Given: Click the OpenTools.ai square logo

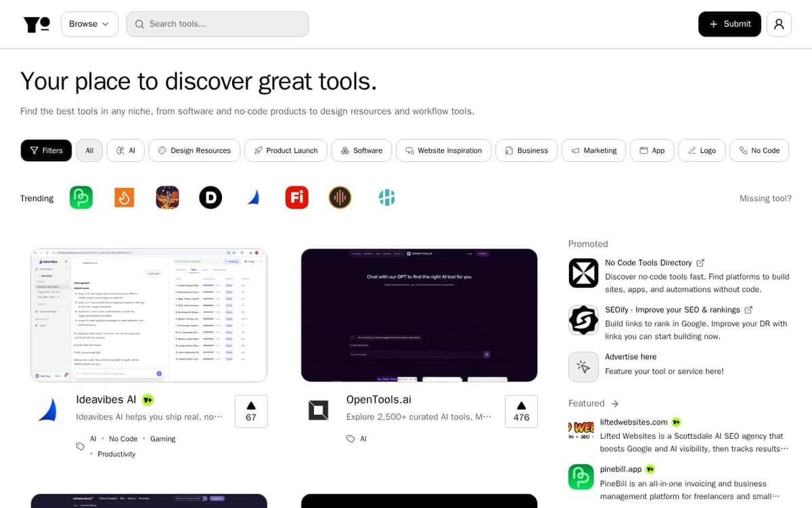Looking at the screenshot, I should coord(318,410).
